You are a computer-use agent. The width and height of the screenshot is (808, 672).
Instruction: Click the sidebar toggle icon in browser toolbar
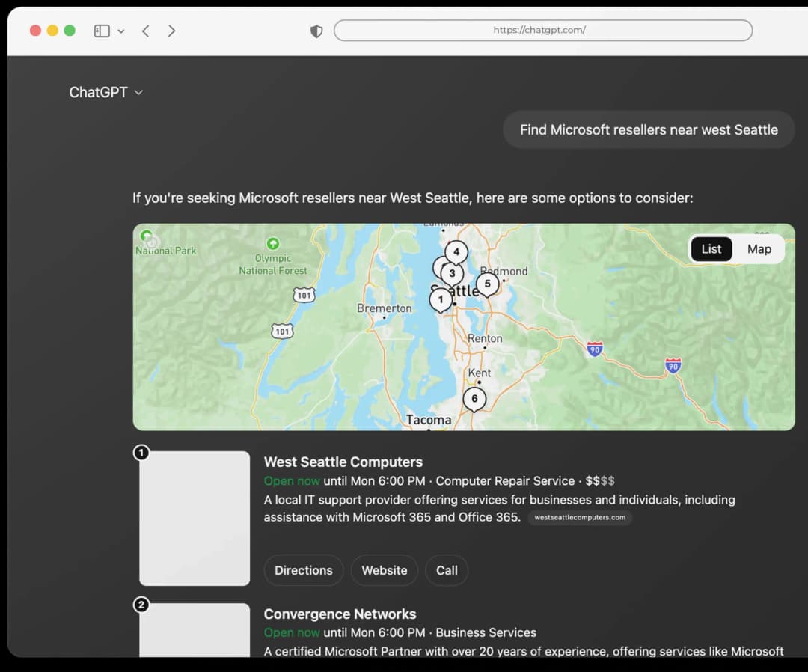[x=102, y=31]
